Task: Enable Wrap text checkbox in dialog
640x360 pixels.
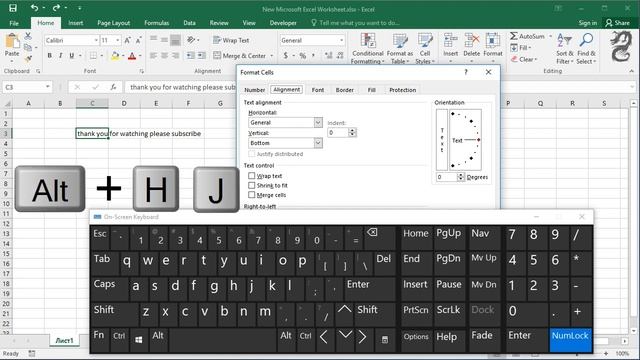Action: 251,176
